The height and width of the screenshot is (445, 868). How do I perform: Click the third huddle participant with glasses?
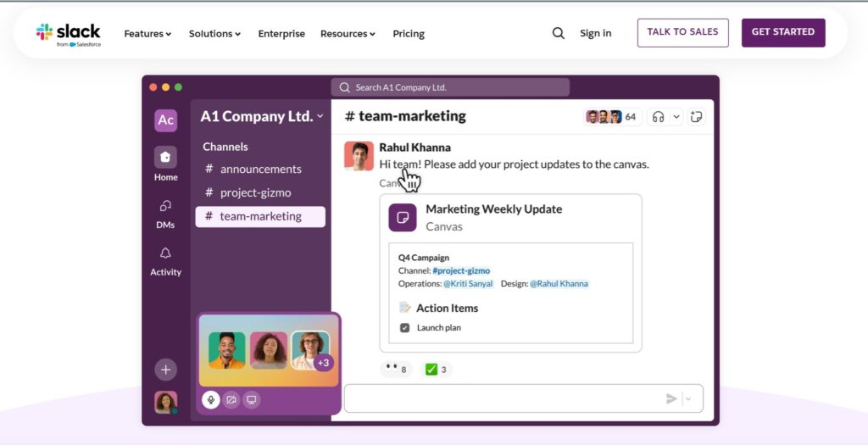point(310,350)
